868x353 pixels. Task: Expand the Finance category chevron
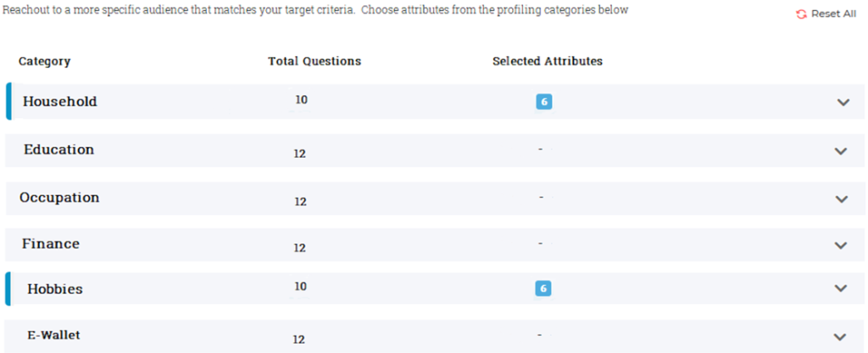[841, 245]
